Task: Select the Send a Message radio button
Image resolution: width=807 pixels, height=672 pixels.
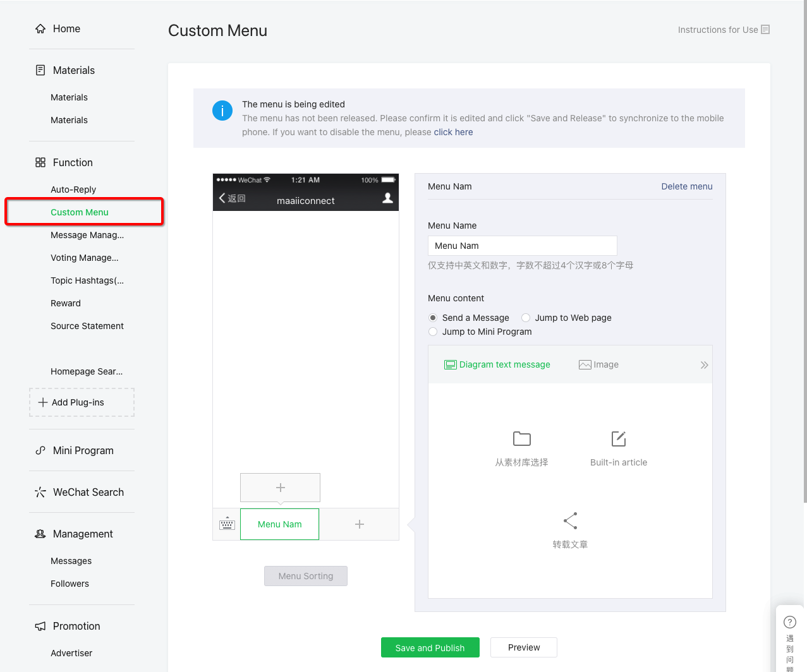Action: click(x=433, y=318)
